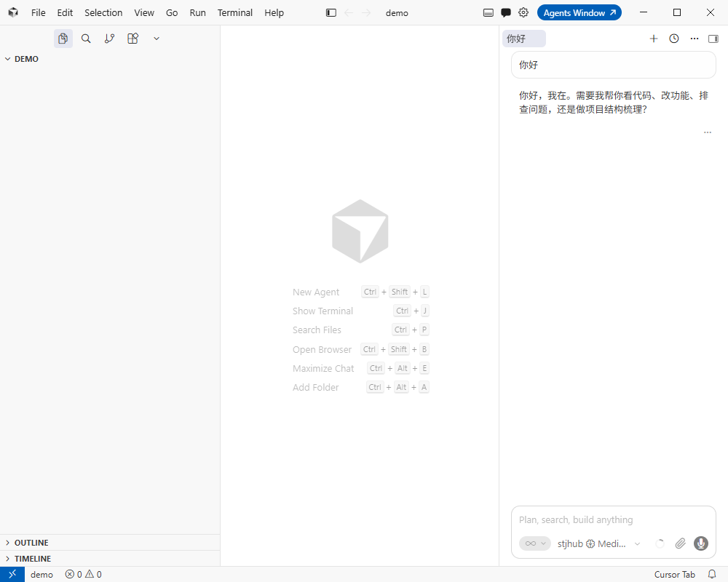Open the Extensions view icon
This screenshot has height=582, width=728.
click(132, 39)
